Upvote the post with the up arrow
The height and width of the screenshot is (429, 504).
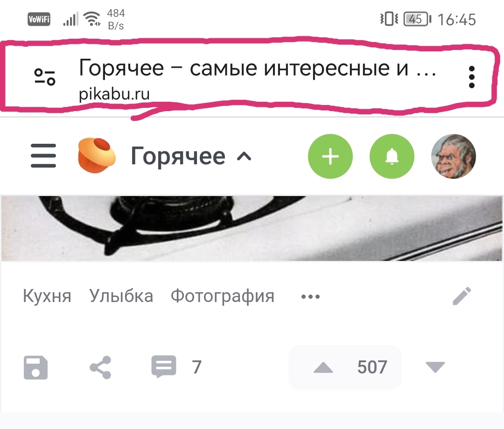pos(323,367)
